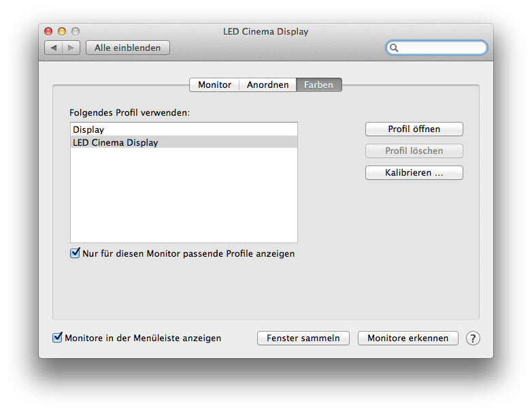The height and width of the screenshot is (412, 532).
Task: Click Profil öffnen button
Action: tap(414, 129)
